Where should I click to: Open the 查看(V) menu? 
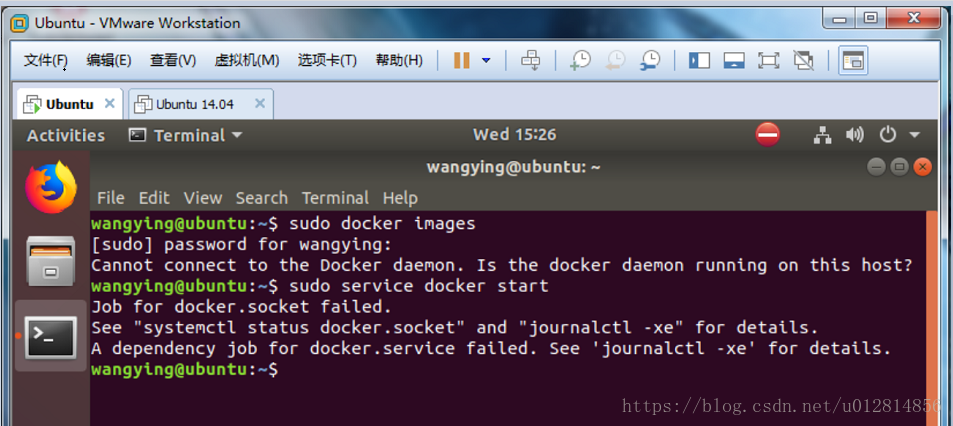point(173,60)
